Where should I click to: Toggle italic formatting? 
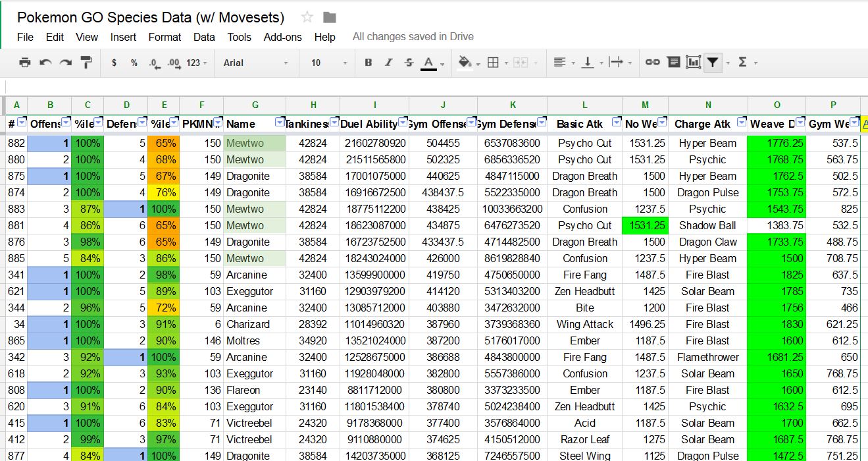click(388, 63)
